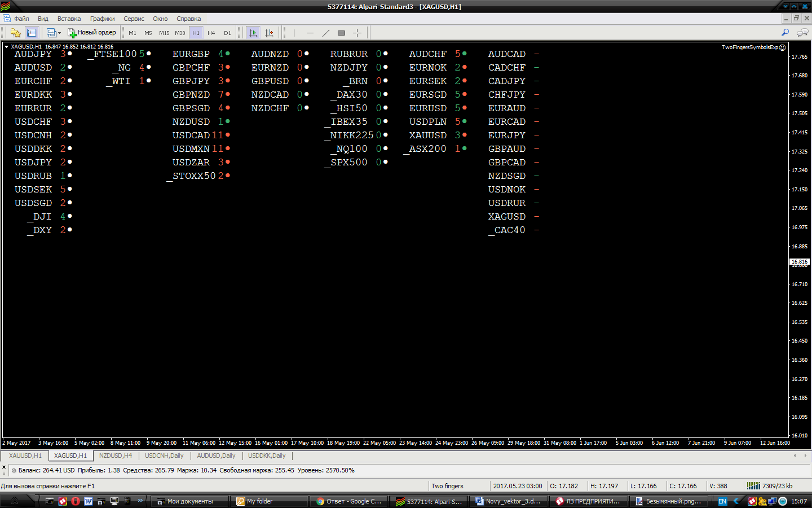812x508 pixels.
Task: Switch to AUDUSD,Daily chart tab
Action: point(216,456)
